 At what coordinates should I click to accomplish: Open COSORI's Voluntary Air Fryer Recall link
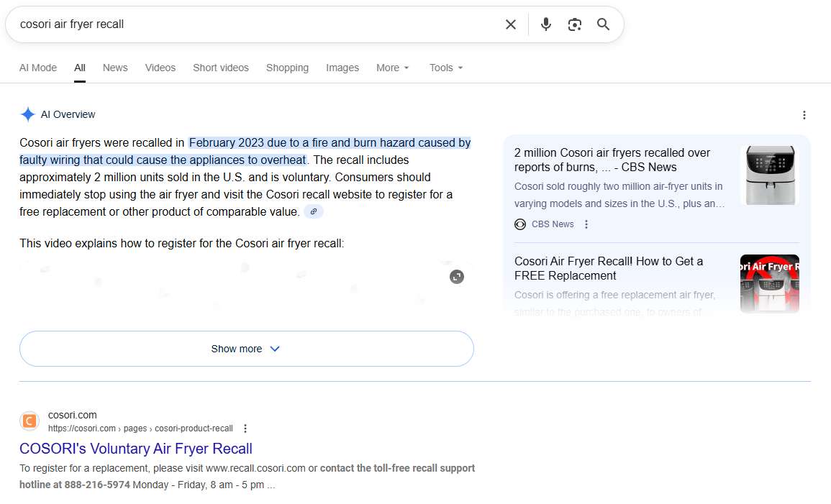[x=136, y=449]
